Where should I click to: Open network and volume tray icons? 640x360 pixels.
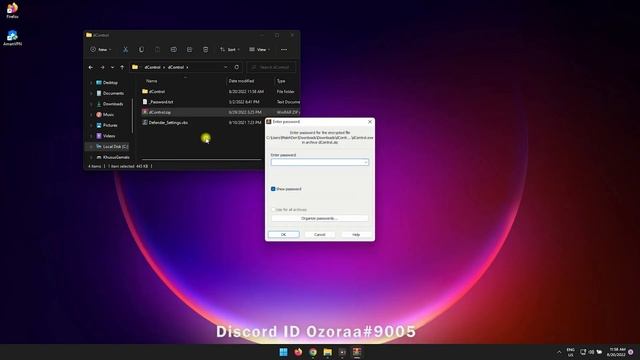click(591, 352)
